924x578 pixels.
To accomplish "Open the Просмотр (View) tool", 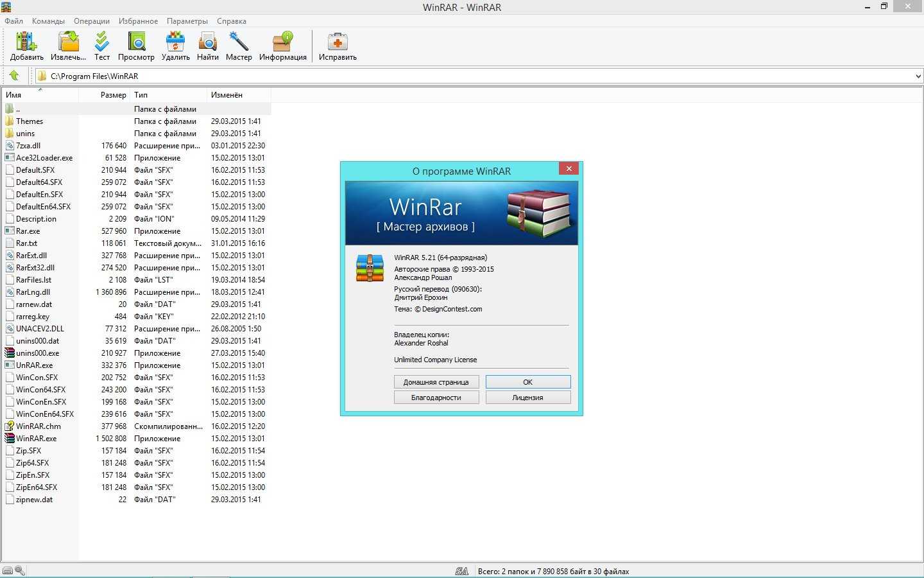I will pyautogui.click(x=136, y=42).
